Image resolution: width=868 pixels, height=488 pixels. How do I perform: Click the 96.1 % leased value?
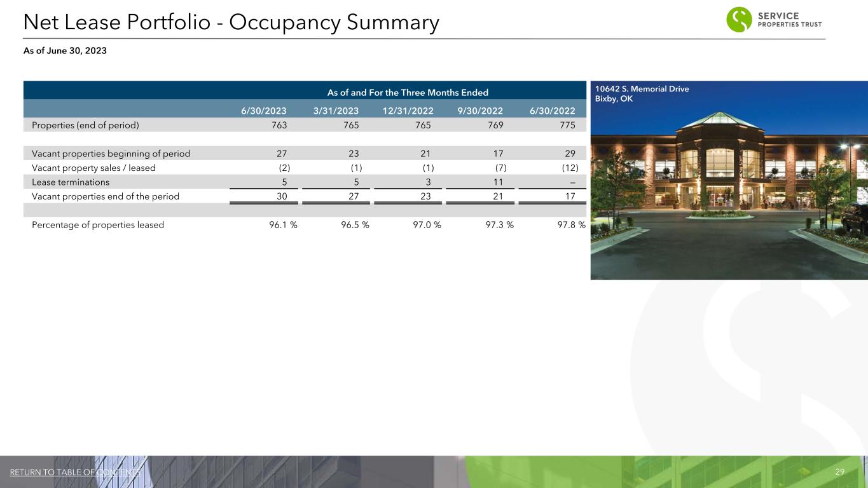pos(279,224)
